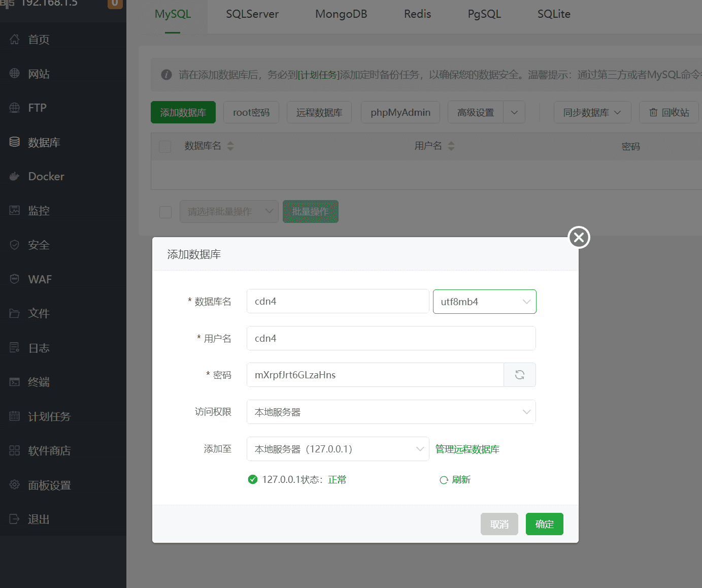Click the globe icon beside 网站
The width and height of the screenshot is (702, 588).
(15, 74)
